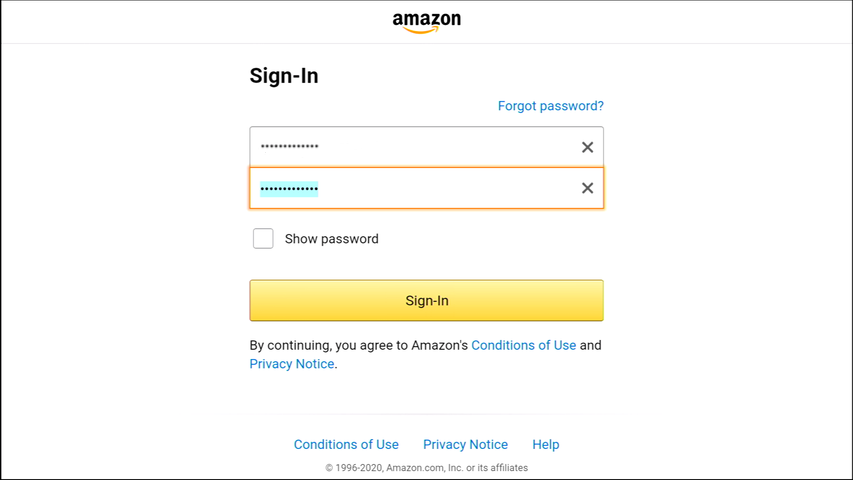853x480 pixels.
Task: Click the divider line above footer links
Action: click(426, 414)
